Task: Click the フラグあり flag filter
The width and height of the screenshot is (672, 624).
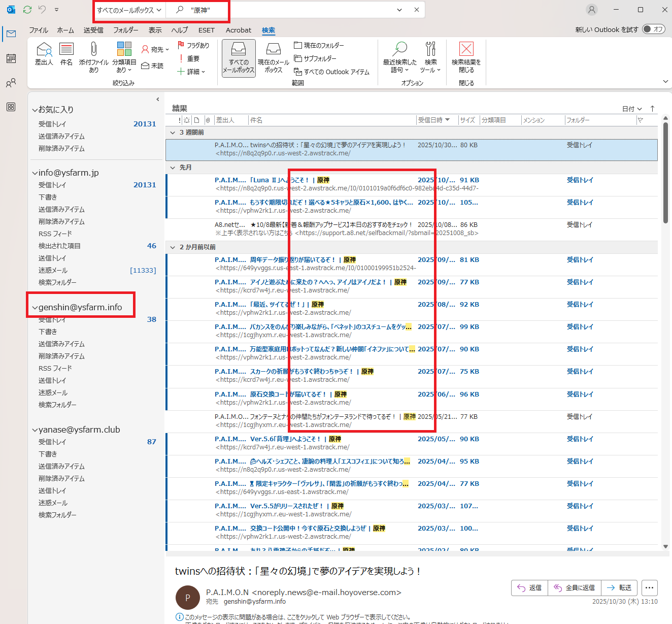Action: (193, 46)
